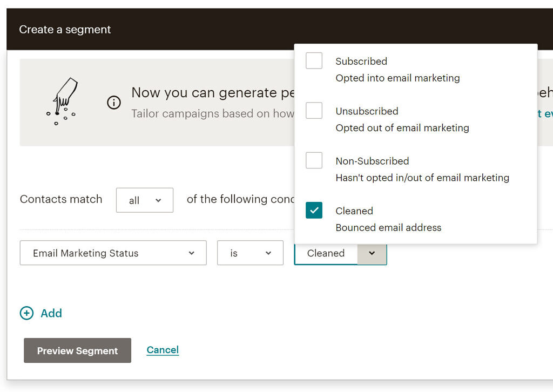Click the Create a segment title bar
Image resolution: width=553 pixels, height=392 pixels.
coord(65,29)
